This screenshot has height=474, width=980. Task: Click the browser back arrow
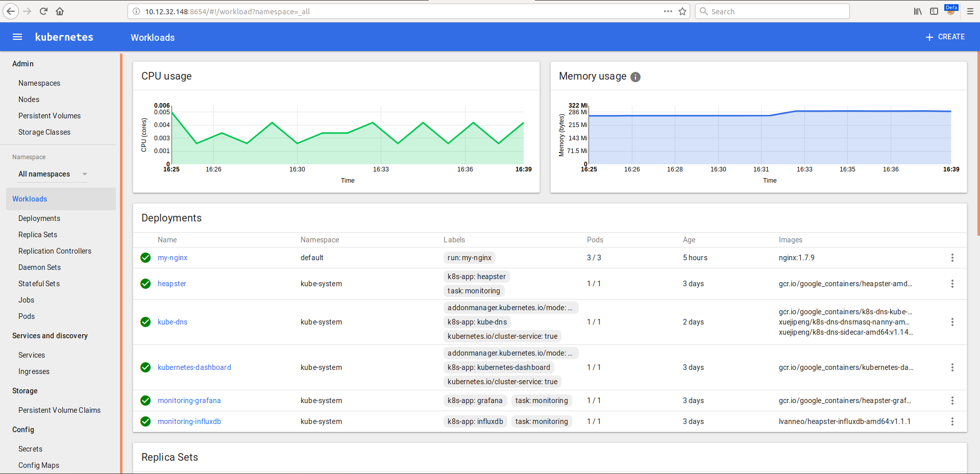coord(11,11)
